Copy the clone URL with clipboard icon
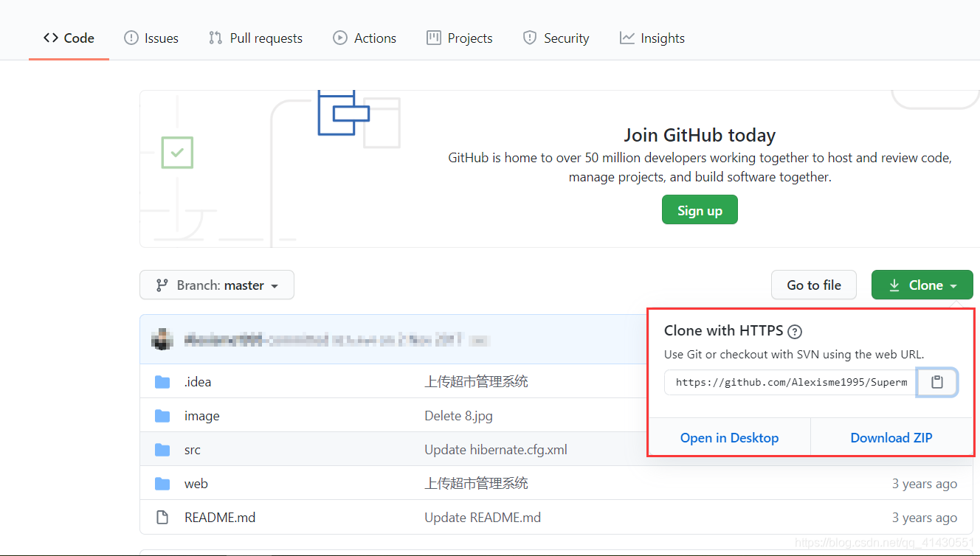The height and width of the screenshot is (556, 980). click(x=937, y=382)
